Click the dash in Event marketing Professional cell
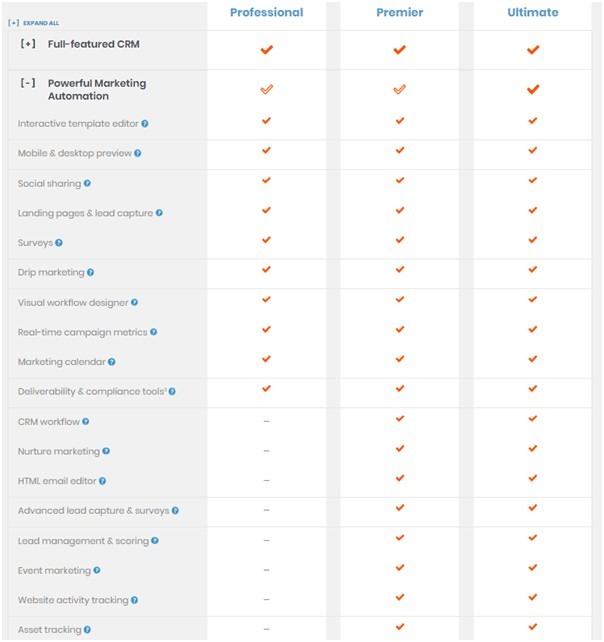Screen dimensions: 604x642 [x=267, y=570]
